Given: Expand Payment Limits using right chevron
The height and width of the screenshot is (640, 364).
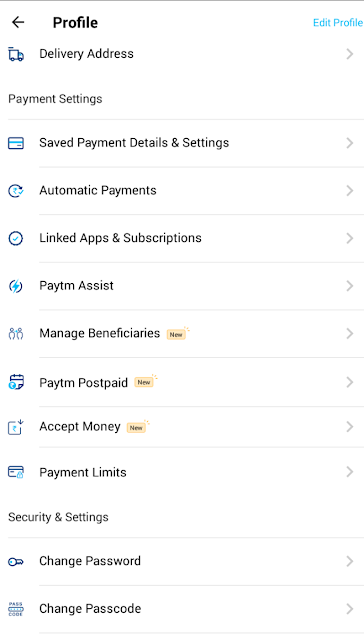Looking at the screenshot, I should pos(350,472).
